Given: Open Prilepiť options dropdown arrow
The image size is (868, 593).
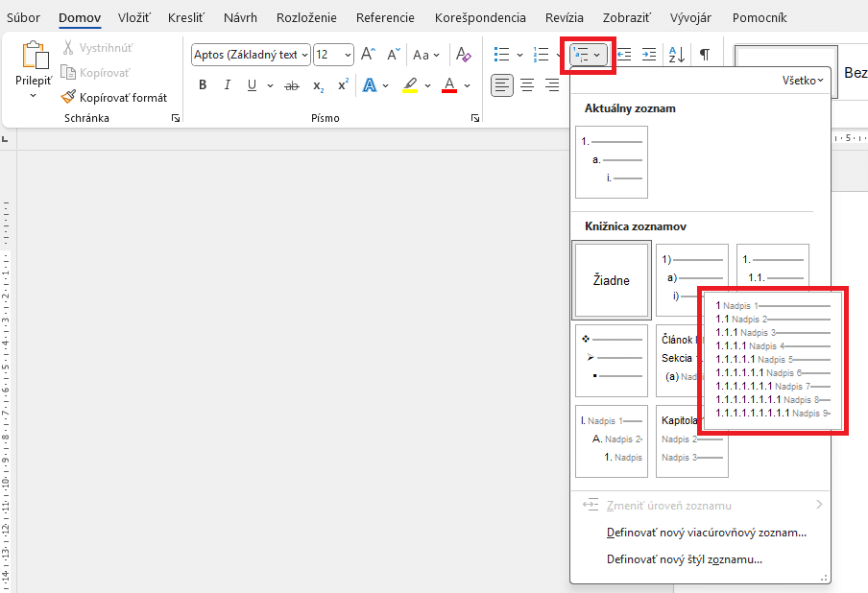Looking at the screenshot, I should [x=34, y=96].
